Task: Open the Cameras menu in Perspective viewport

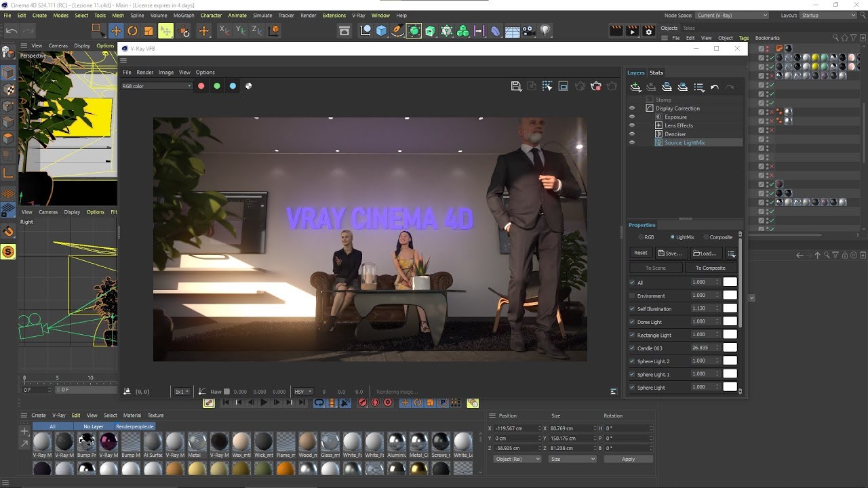Action: (58, 46)
